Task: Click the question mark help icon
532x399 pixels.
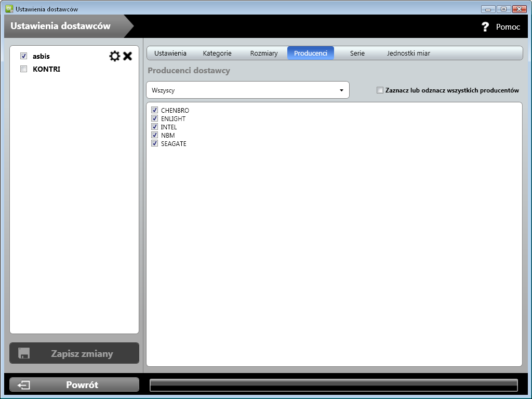Action: click(485, 27)
